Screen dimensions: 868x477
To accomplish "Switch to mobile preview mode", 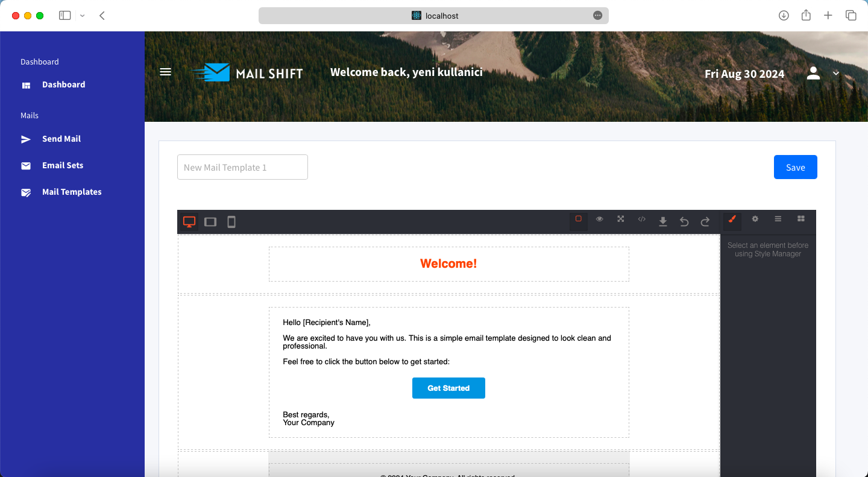I will click(x=231, y=221).
